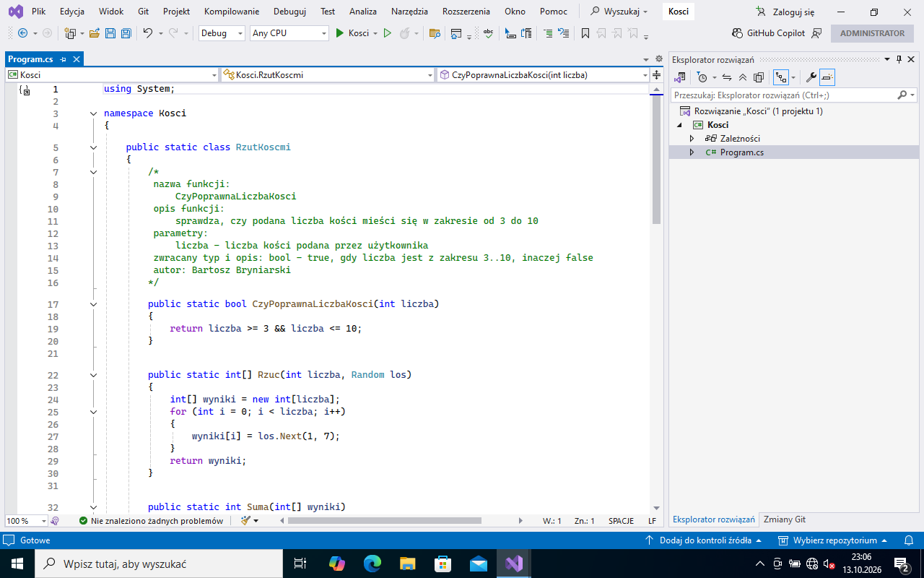Toggle auto-hide pin for Solution Explorer panel

[899, 59]
